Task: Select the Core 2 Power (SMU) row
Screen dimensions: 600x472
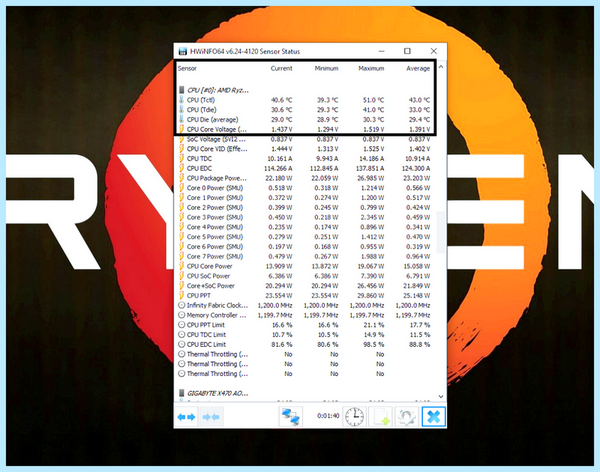Action: tap(305, 207)
